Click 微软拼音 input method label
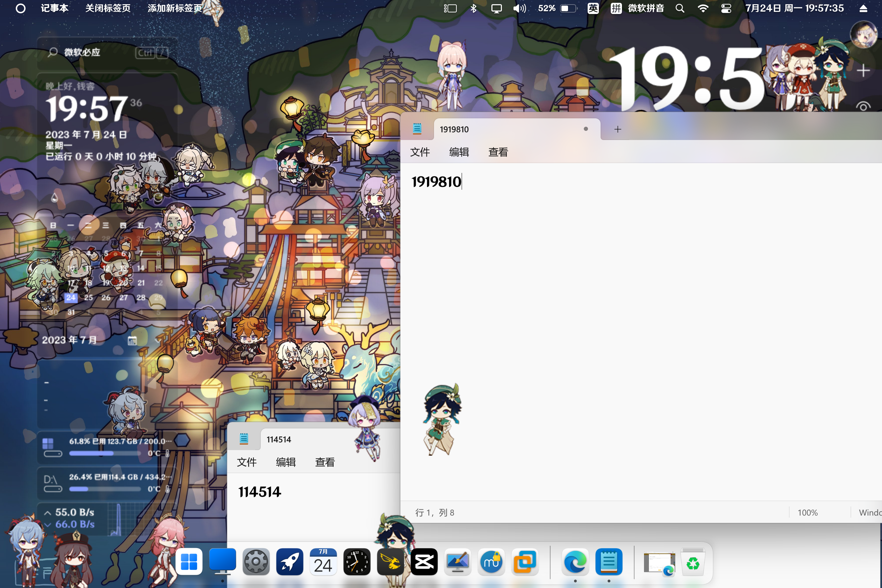The image size is (882, 588). [646, 8]
